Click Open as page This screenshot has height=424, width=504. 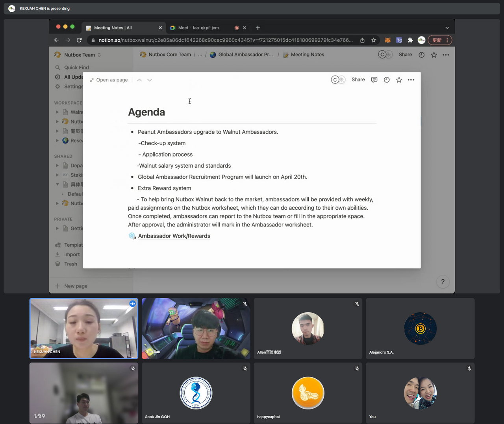[109, 80]
